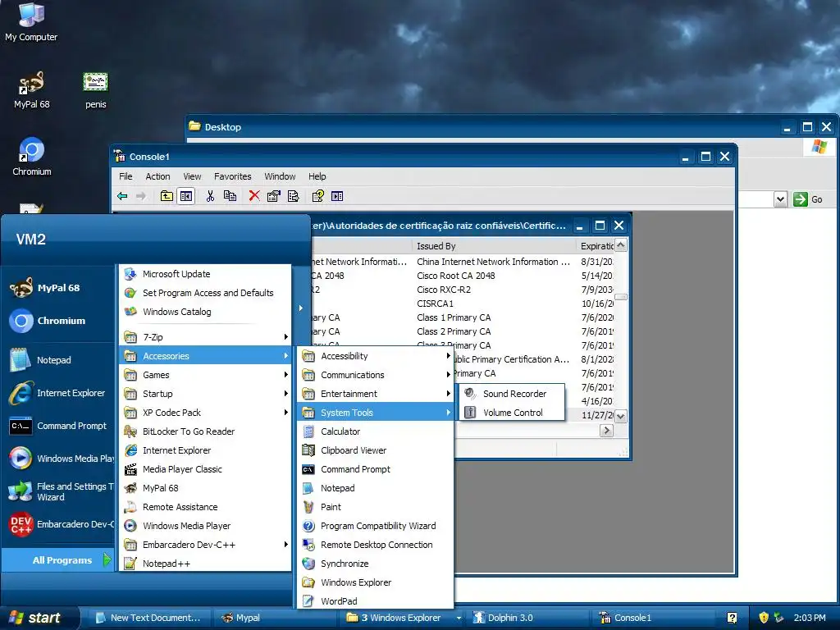
Task: Open Volume Control from the submenu
Action: 511,413
